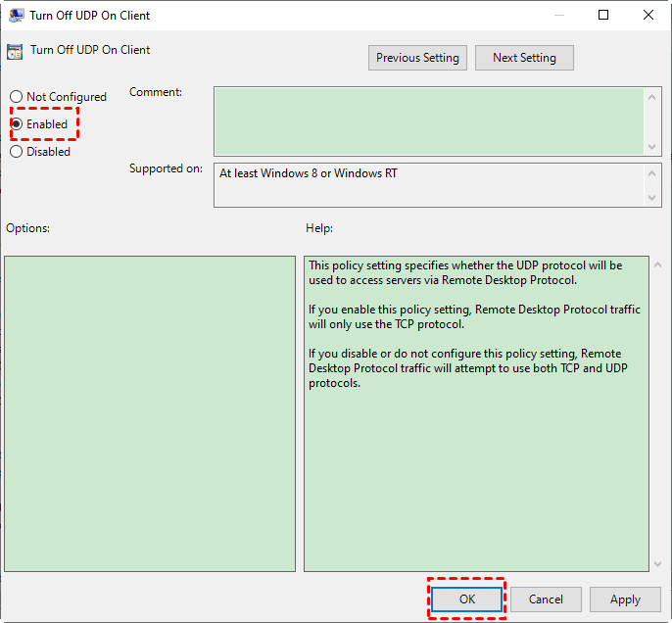Set the policy to Disabled

pos(17,152)
